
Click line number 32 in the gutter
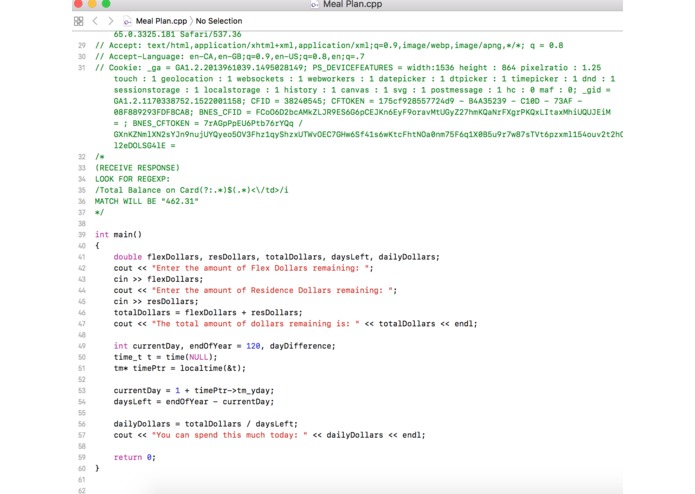(x=82, y=157)
